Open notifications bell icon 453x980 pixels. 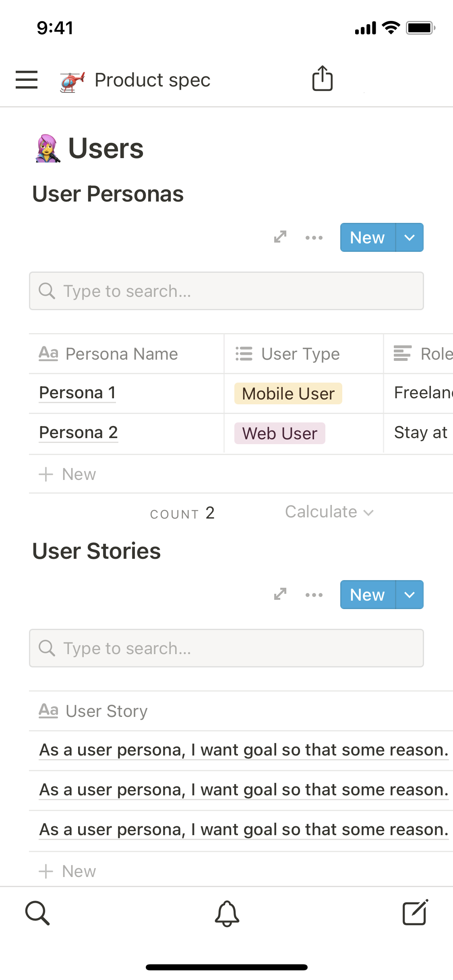(227, 913)
